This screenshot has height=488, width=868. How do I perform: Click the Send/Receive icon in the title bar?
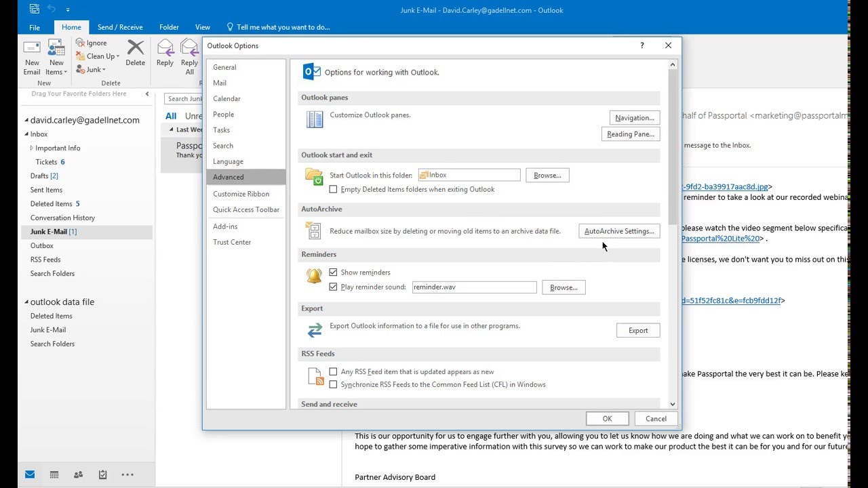click(x=35, y=9)
